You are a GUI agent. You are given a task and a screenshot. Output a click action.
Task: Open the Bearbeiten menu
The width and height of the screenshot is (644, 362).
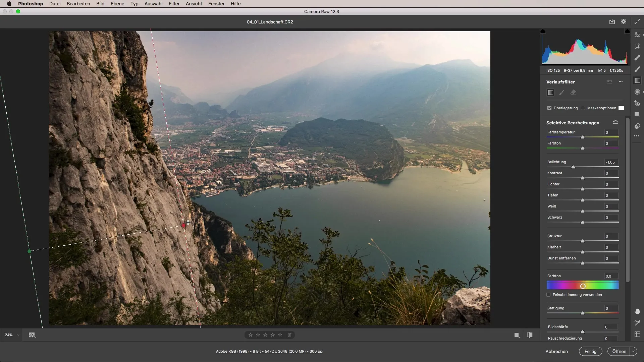click(x=78, y=4)
